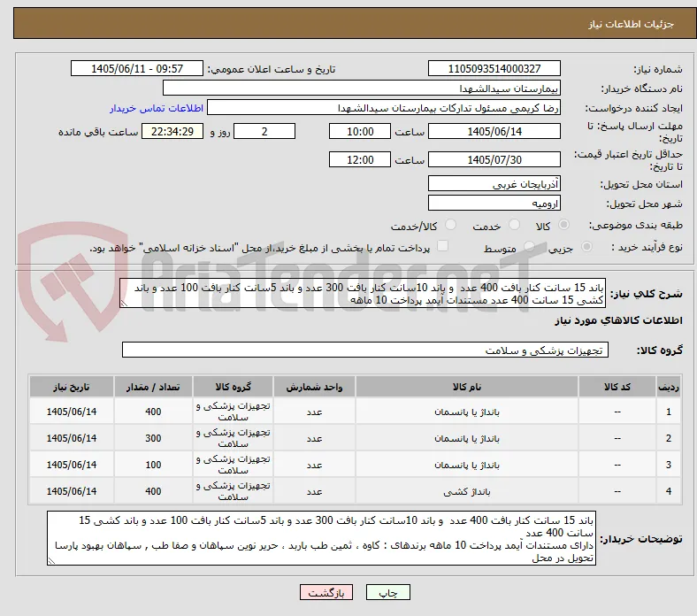The height and width of the screenshot is (616, 697).
Task: Click the validity time 12:00 field
Action: [x=360, y=159]
